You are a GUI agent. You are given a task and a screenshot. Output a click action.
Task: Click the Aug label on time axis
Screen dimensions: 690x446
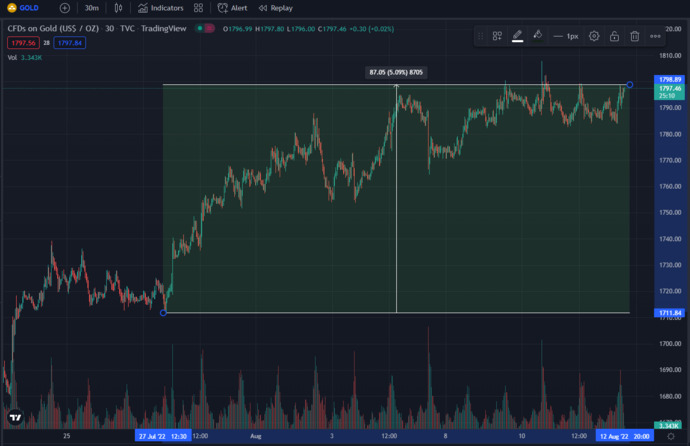pyautogui.click(x=256, y=436)
